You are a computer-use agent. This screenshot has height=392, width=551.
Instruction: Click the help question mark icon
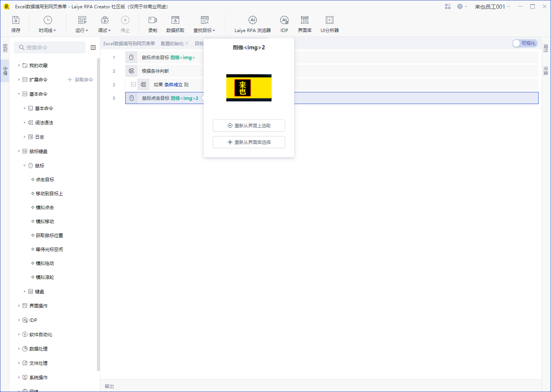point(460,6)
